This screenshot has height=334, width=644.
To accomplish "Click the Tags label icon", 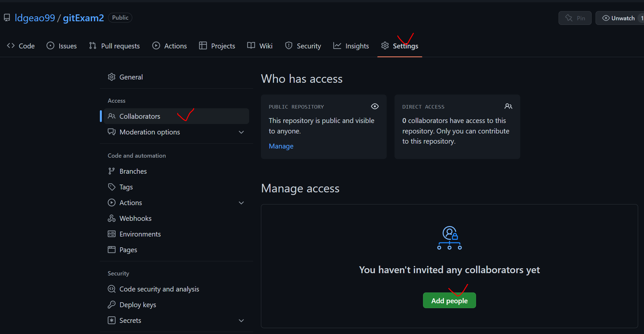I will point(112,187).
